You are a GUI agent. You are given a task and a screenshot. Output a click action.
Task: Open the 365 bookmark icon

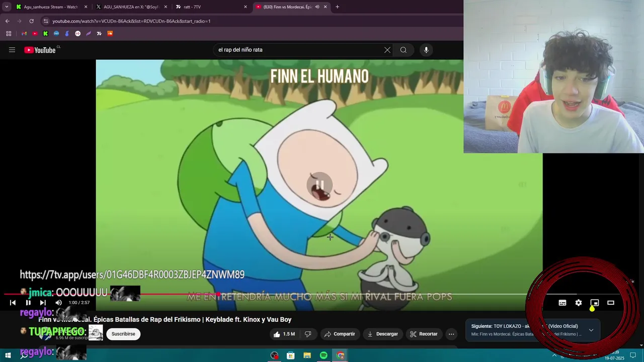coord(56,34)
